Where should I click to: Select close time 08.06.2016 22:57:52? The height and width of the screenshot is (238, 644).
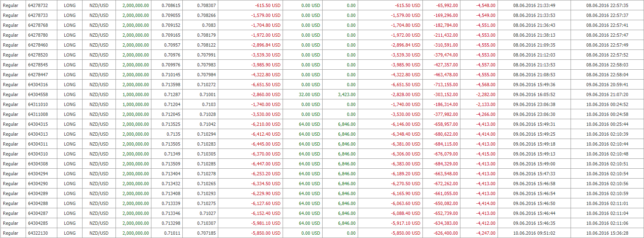pyautogui.click(x=607, y=55)
